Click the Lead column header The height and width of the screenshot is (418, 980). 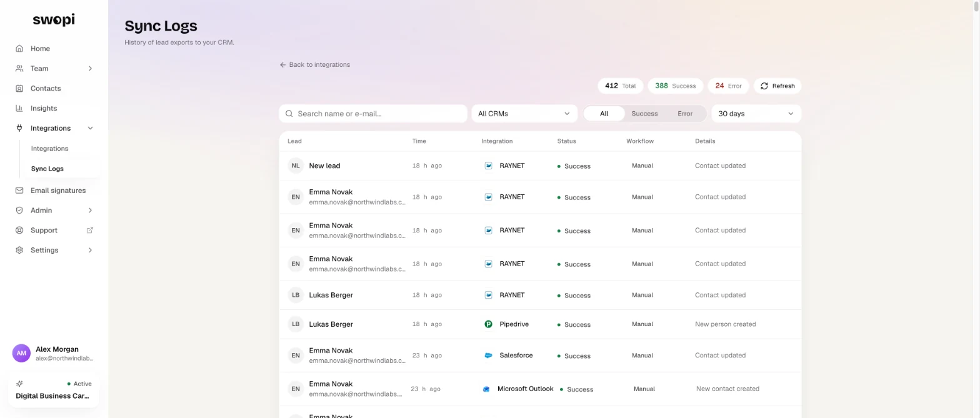point(294,141)
